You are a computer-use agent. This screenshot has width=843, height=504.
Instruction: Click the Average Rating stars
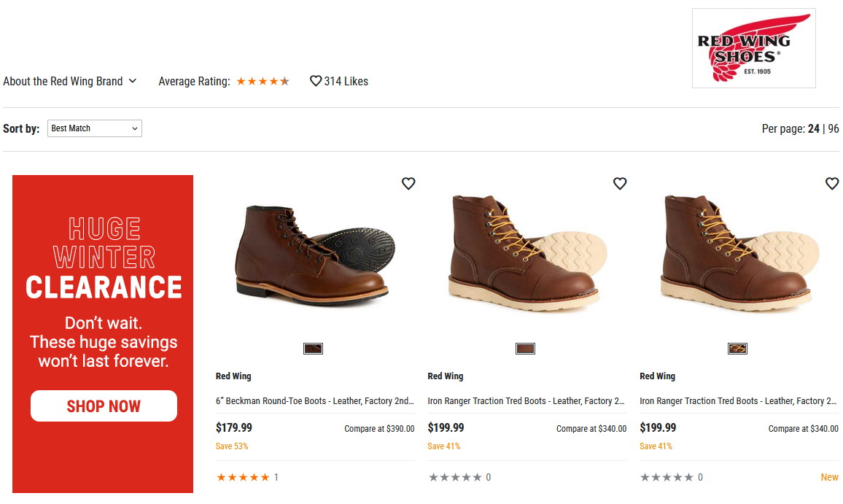point(263,81)
